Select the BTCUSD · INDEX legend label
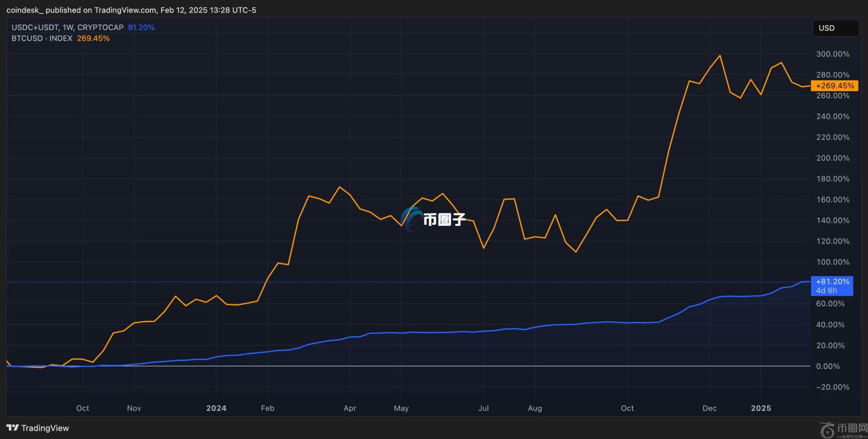Image resolution: width=868 pixels, height=439 pixels. tap(42, 38)
